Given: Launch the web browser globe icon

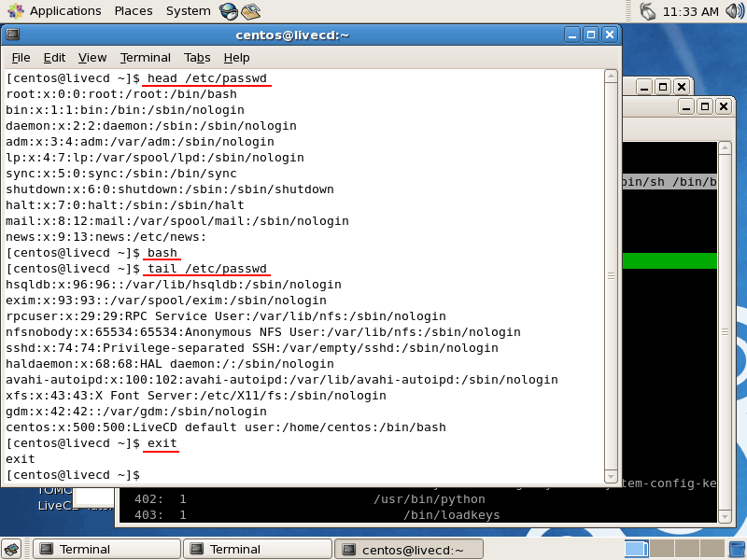Looking at the screenshot, I should point(229,11).
